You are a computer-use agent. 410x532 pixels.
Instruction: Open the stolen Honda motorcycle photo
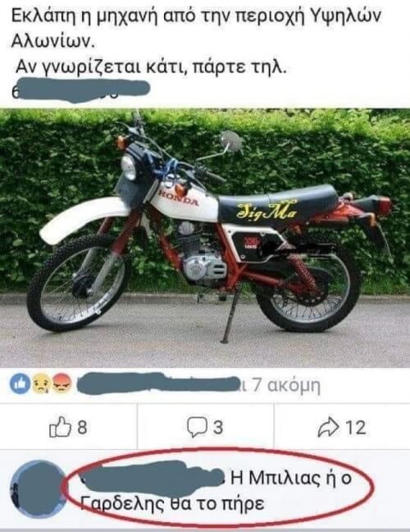pyautogui.click(x=205, y=239)
